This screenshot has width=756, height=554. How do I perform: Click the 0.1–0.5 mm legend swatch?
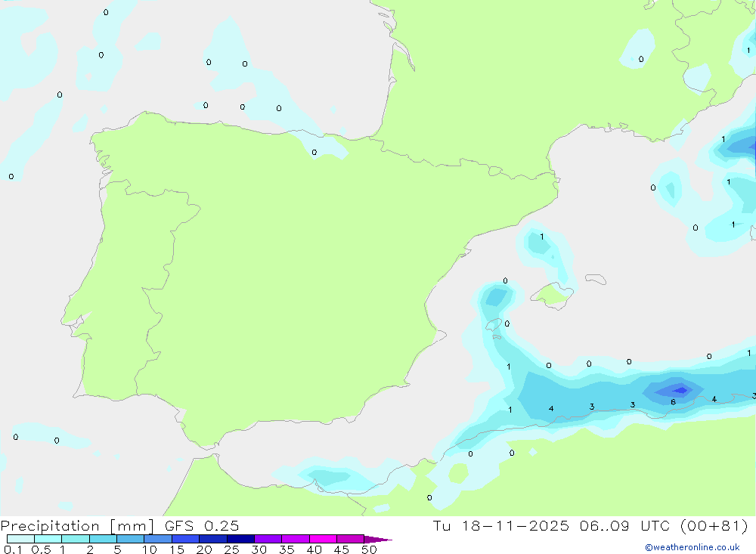(x=20, y=539)
